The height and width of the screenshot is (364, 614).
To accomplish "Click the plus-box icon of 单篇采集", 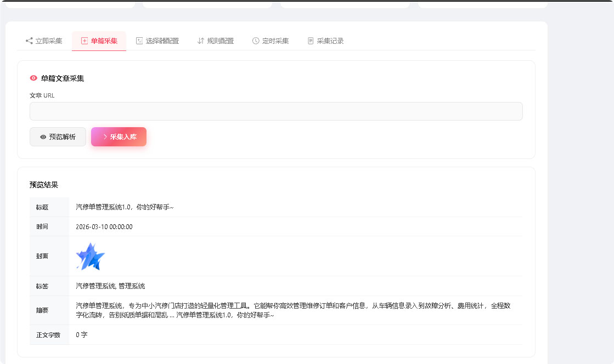I will tap(84, 41).
